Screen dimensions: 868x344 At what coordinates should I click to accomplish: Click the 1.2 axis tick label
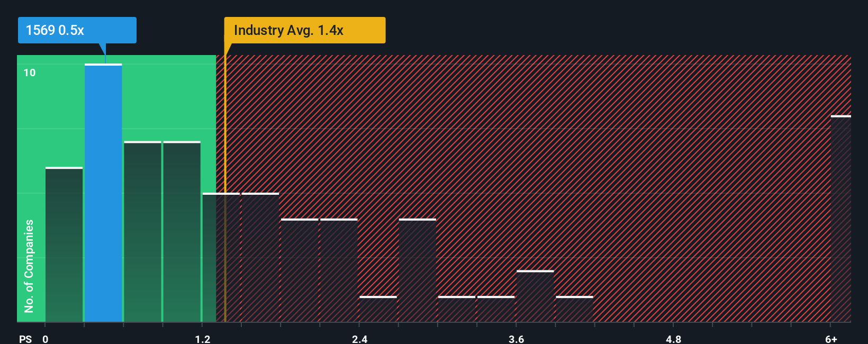[202, 339]
